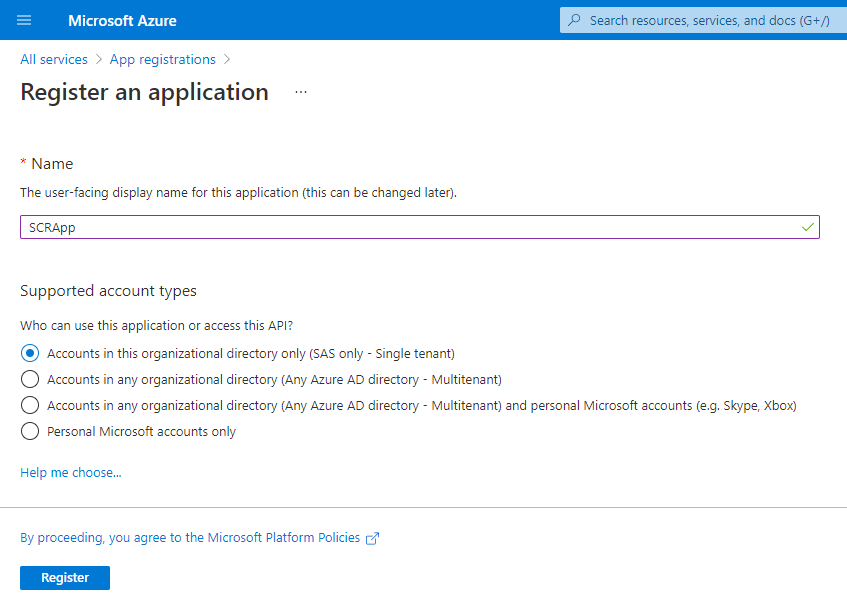Click the chevron after App registrations breadcrumb
The width and height of the screenshot is (847, 610).
pyautogui.click(x=226, y=59)
